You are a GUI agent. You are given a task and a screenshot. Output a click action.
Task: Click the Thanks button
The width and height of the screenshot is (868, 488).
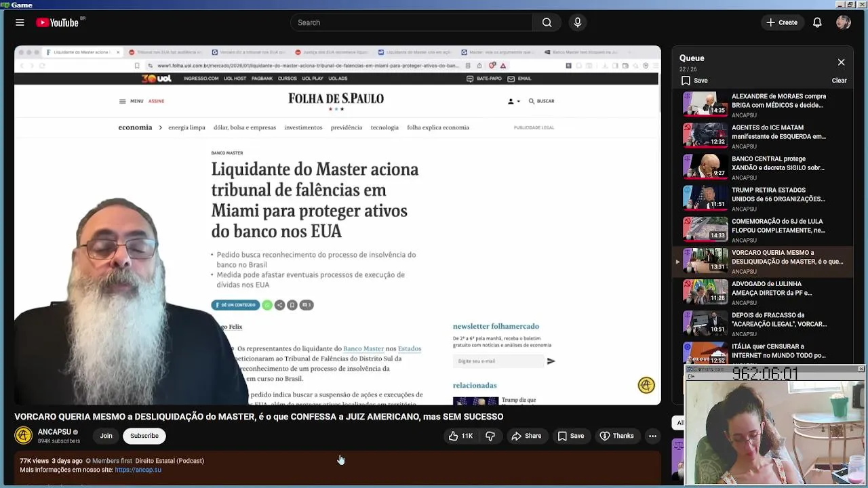coord(616,436)
